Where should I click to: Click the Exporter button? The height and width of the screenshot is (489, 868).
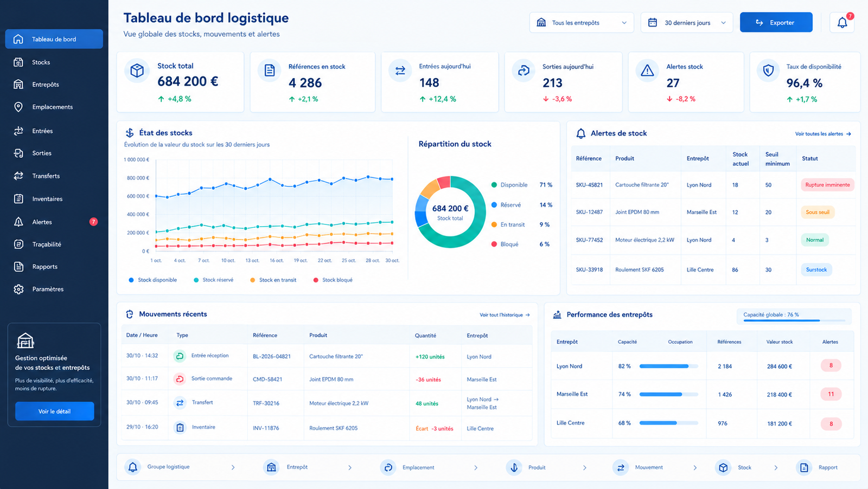coord(776,23)
